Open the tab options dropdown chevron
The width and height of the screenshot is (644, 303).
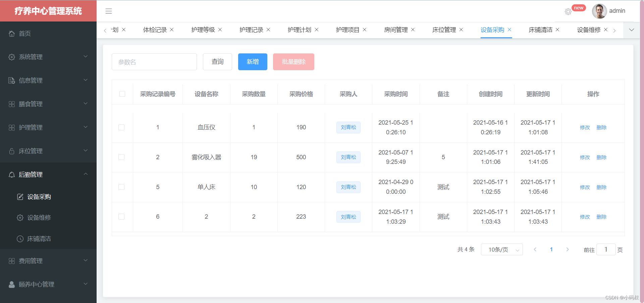click(x=632, y=30)
